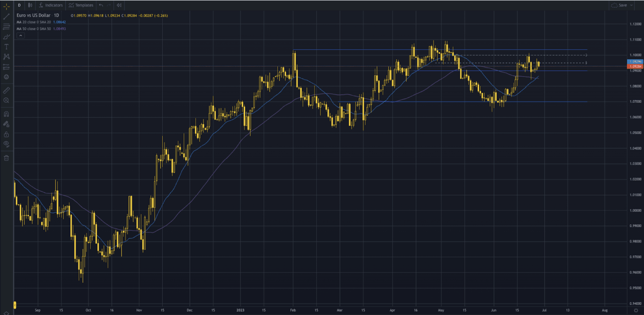Select the trend line drawing tool
644x315 pixels.
tap(6, 17)
